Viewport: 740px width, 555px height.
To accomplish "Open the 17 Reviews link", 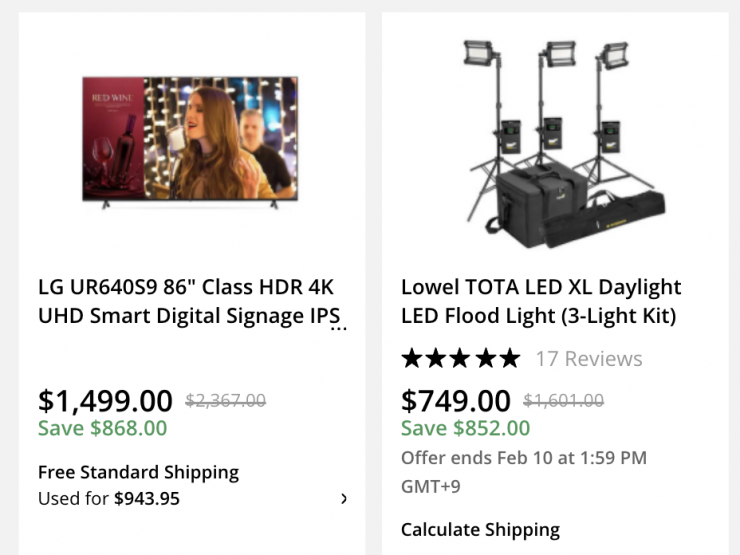I will pyautogui.click(x=589, y=358).
